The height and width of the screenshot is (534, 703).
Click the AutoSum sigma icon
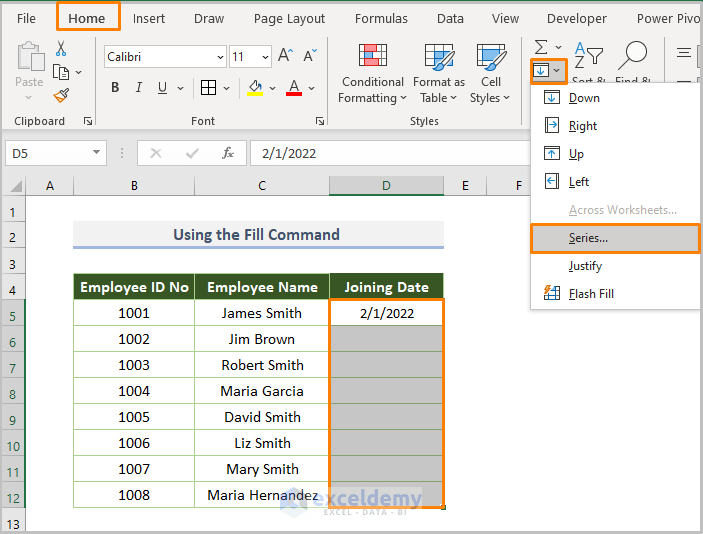[x=541, y=47]
